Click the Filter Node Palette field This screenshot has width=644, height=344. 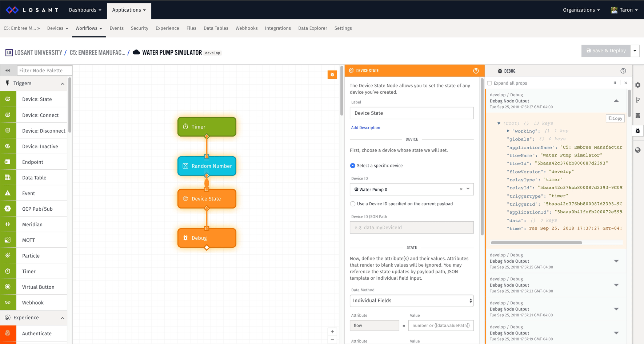click(44, 70)
